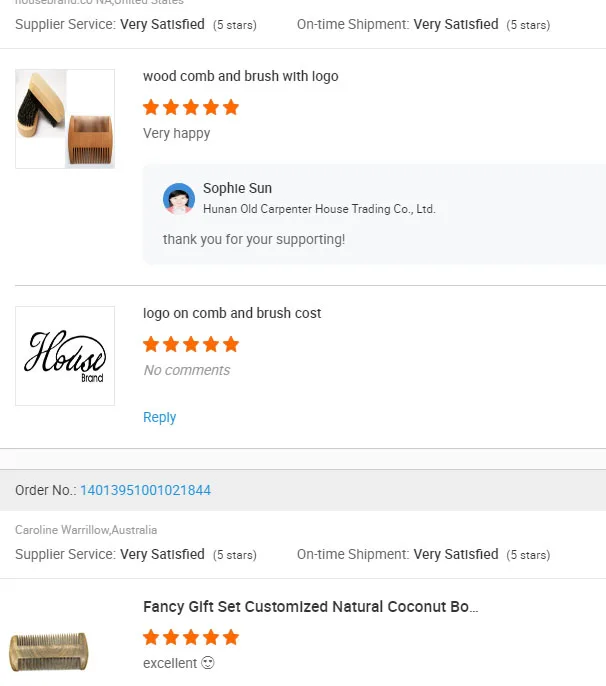This screenshot has height=686, width=606.
Task: Click the first star under 'logo on comb and brush cost'
Action: tap(151, 344)
